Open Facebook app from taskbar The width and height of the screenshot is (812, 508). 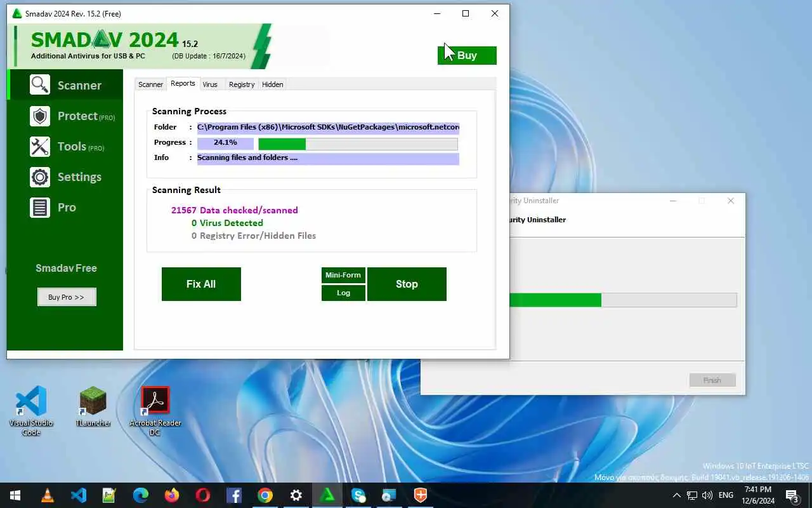click(x=234, y=495)
